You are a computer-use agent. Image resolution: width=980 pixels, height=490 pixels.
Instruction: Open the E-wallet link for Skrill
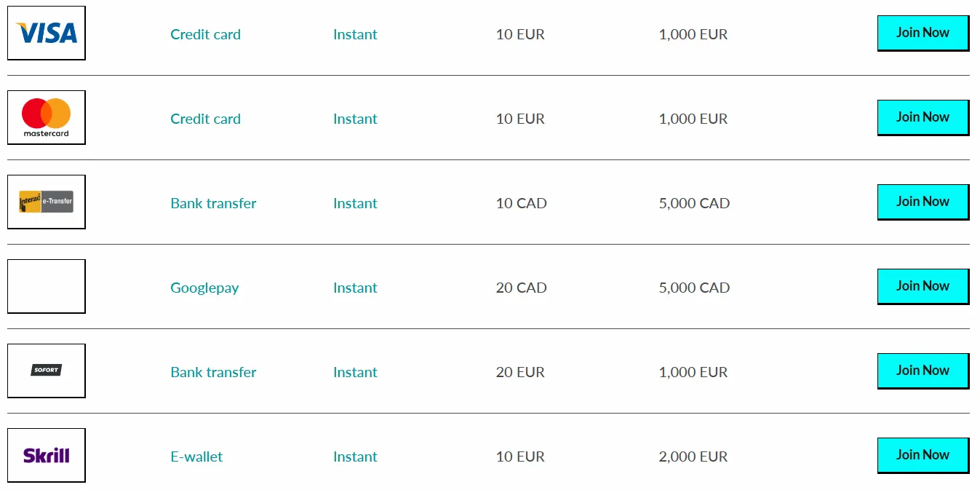tap(196, 457)
